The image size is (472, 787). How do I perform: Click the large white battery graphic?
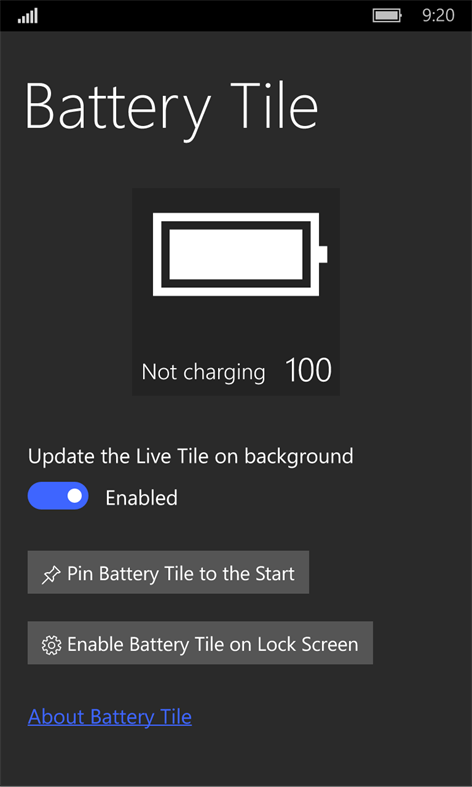240,254
